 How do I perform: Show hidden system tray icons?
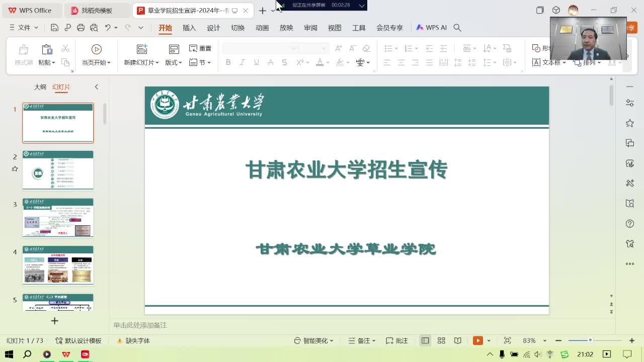click(x=490, y=354)
